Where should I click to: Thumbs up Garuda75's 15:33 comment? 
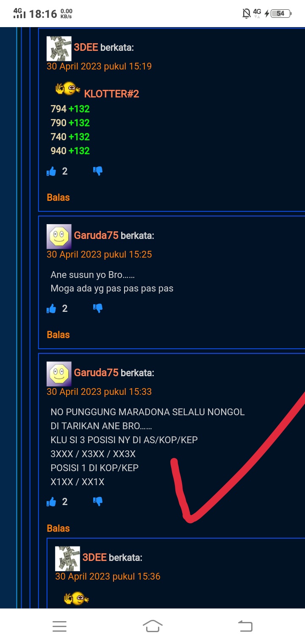(x=51, y=502)
